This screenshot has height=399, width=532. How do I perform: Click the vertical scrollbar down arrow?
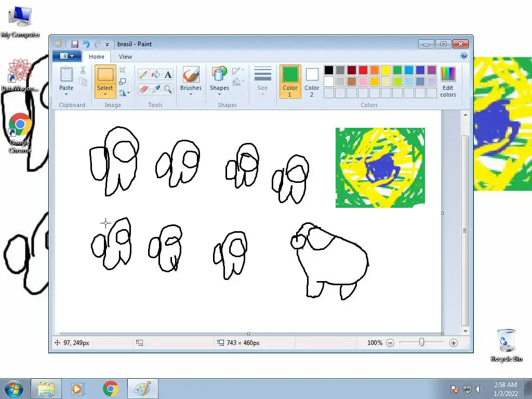coord(465,331)
